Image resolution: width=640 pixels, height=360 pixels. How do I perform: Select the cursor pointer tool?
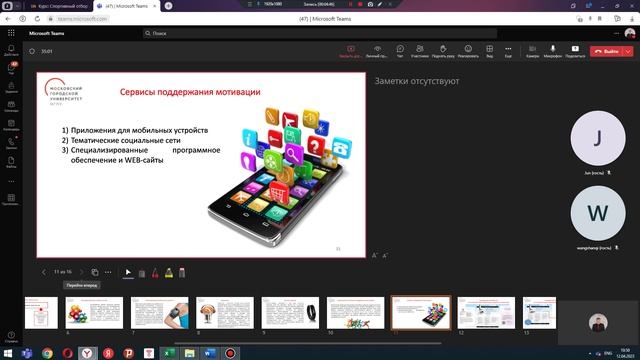128,273
